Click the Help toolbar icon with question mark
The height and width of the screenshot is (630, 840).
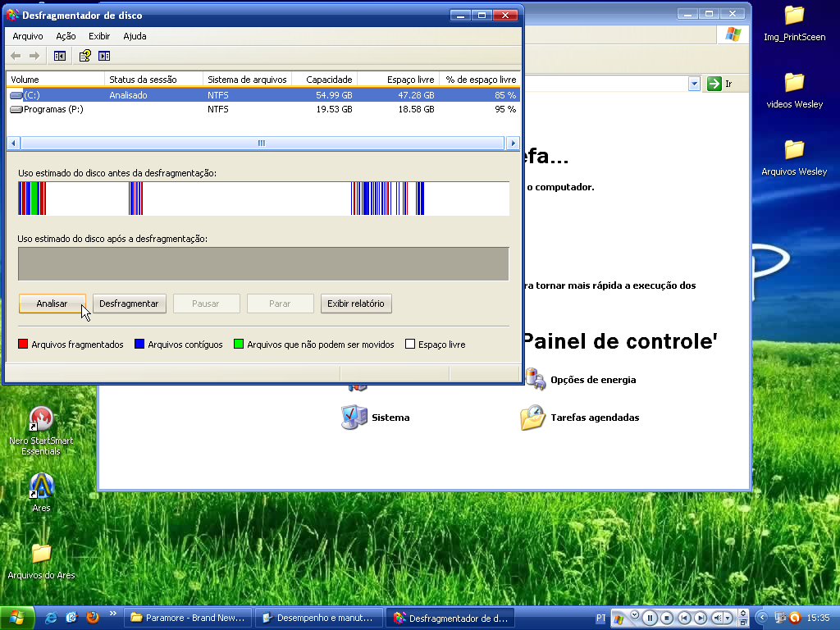click(84, 56)
